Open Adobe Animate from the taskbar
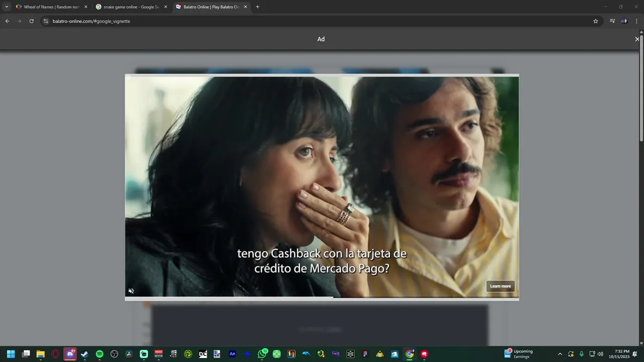The image size is (644, 362). click(232, 354)
